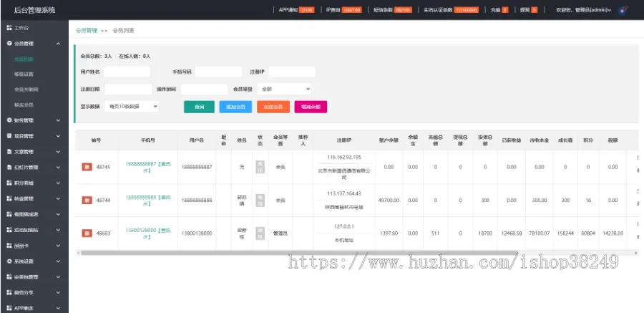This screenshot has width=644, height=313.
Task: Click the 微信分享 sidebar icon
Action: 9,293
